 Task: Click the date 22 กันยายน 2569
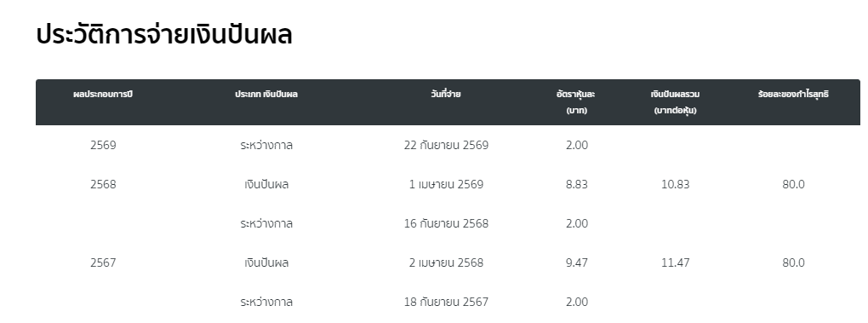[x=446, y=145]
